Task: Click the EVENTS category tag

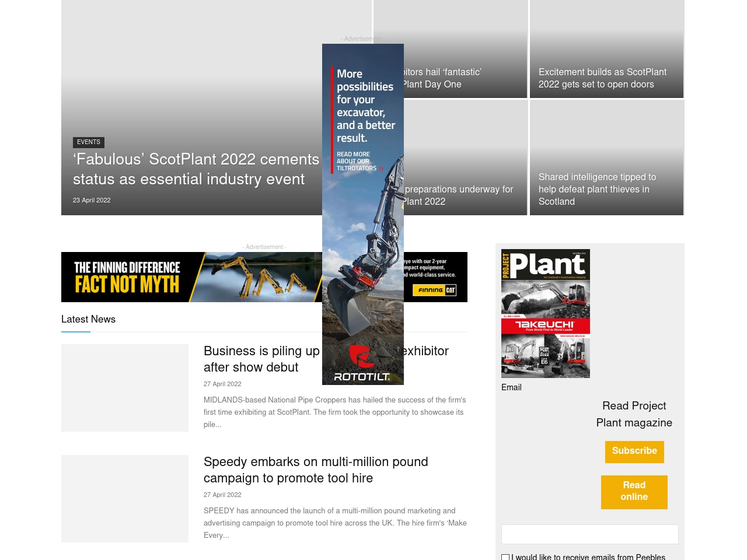Action: click(x=89, y=142)
